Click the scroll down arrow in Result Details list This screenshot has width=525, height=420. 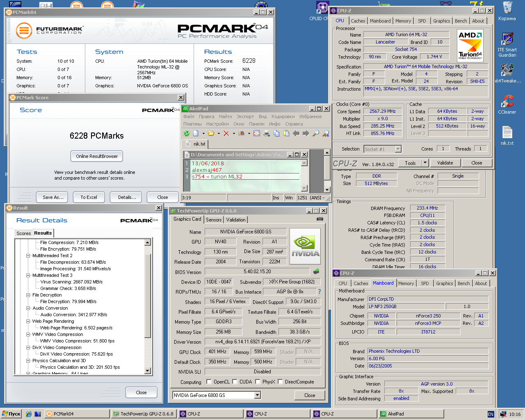click(148, 371)
